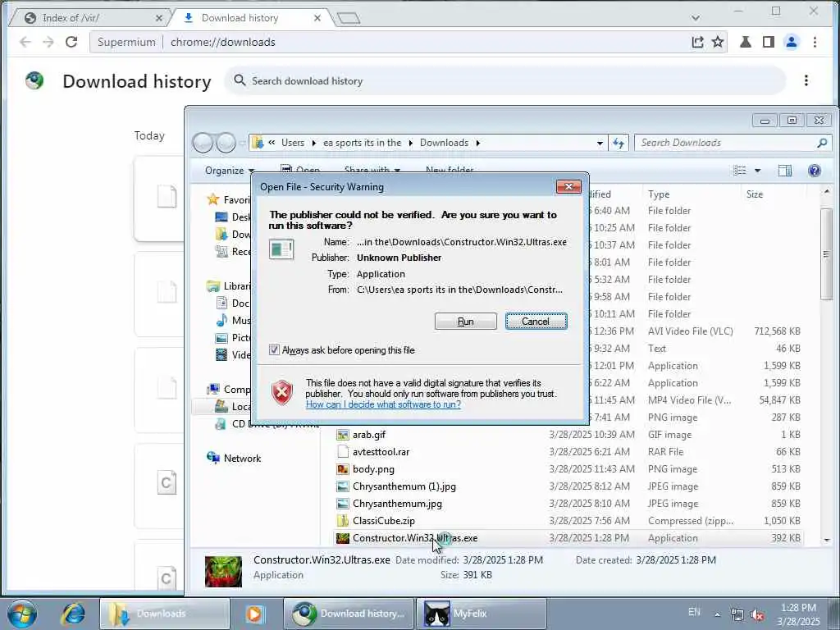Select Chrysanthemum.jpg file
Viewport: 840px width, 630px height.
pyautogui.click(x=397, y=504)
